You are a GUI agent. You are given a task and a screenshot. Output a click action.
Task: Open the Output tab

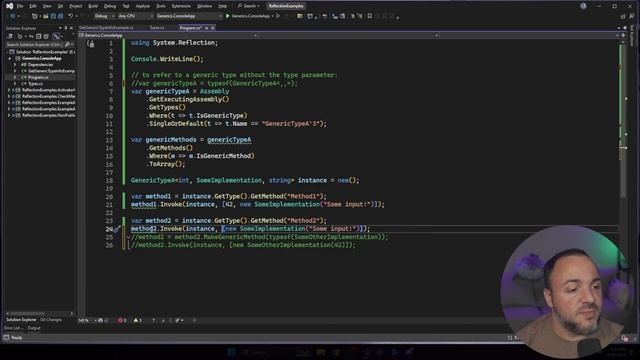[34, 328]
